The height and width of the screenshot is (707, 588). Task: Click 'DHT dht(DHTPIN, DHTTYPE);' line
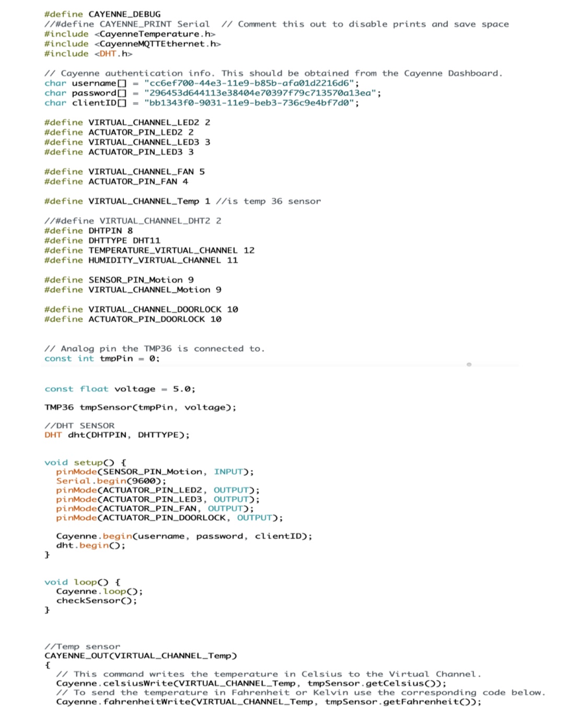(x=117, y=435)
